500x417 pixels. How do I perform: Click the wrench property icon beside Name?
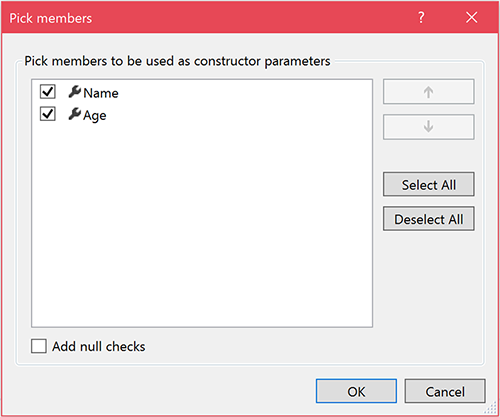tap(75, 92)
